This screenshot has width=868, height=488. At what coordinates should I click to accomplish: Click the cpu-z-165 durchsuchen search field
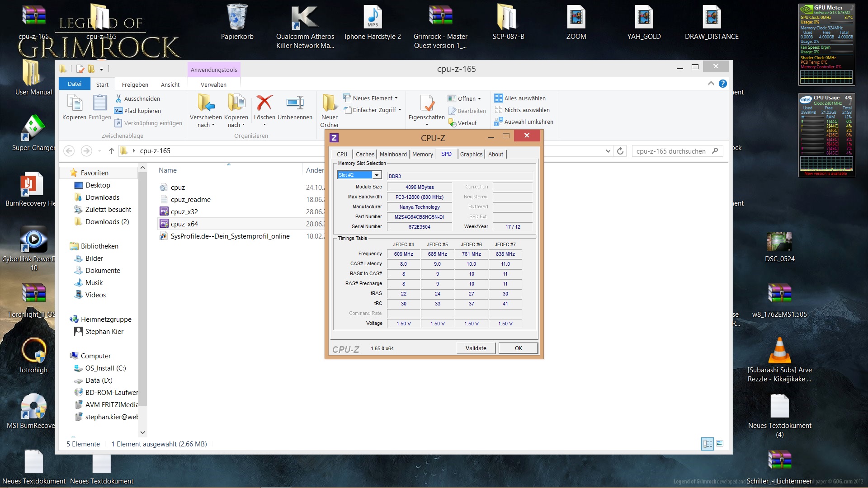pos(671,151)
